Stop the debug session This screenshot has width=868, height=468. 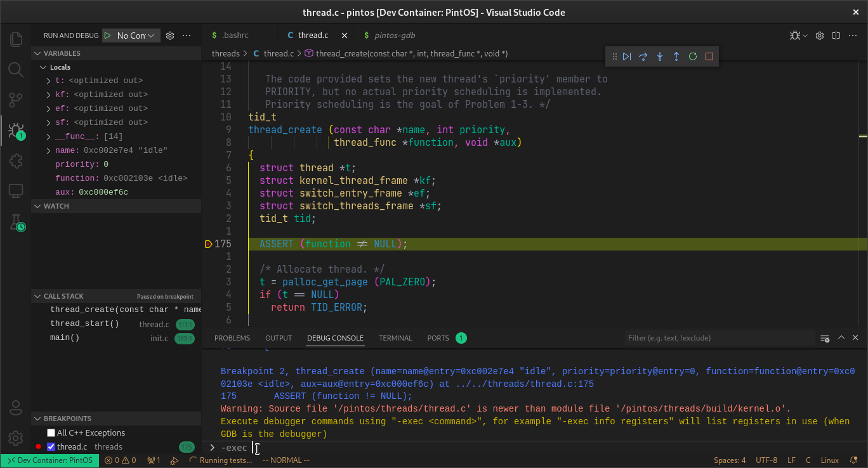pyautogui.click(x=709, y=56)
